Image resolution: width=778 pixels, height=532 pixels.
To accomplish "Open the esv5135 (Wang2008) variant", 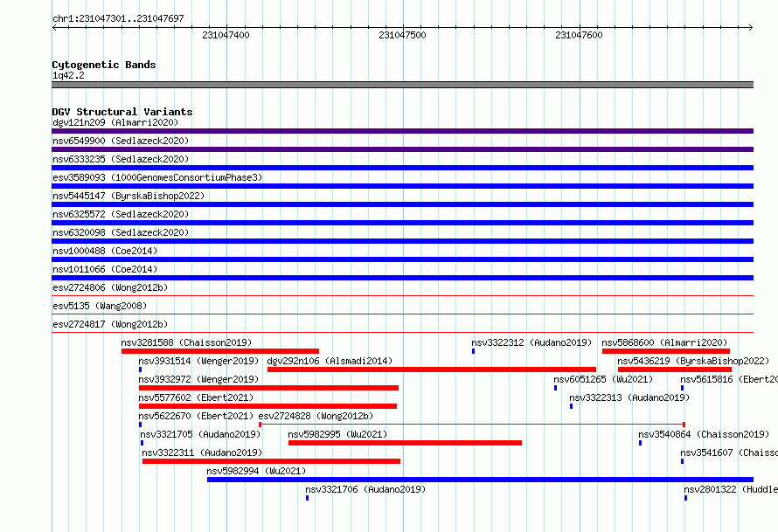I will point(100,306).
